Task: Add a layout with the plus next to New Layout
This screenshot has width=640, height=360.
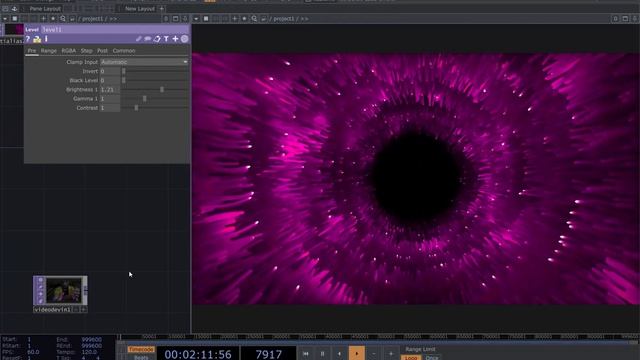Action: click(162, 9)
